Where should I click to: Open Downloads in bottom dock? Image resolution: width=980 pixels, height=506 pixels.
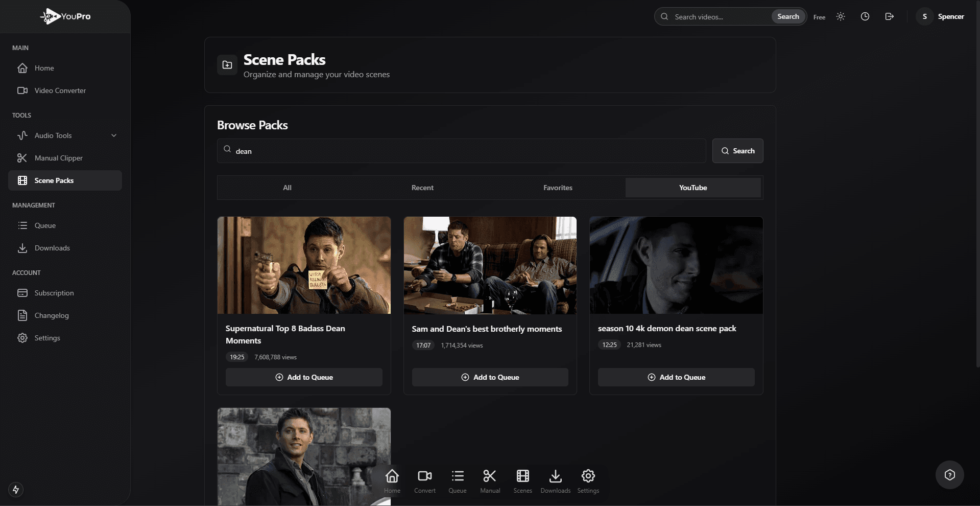[x=556, y=481]
